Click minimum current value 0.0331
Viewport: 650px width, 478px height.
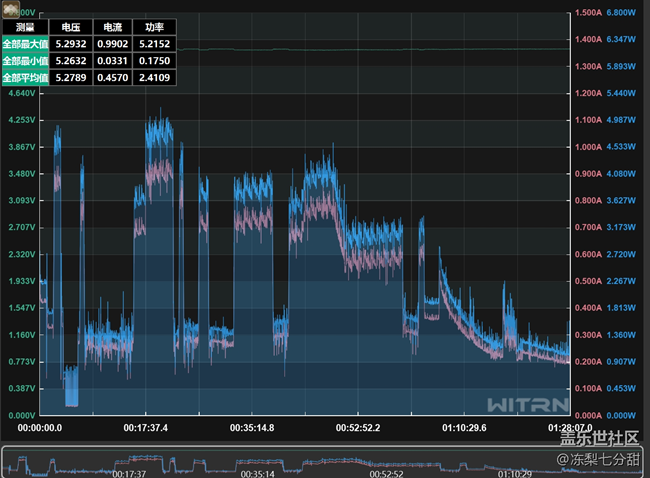111,61
